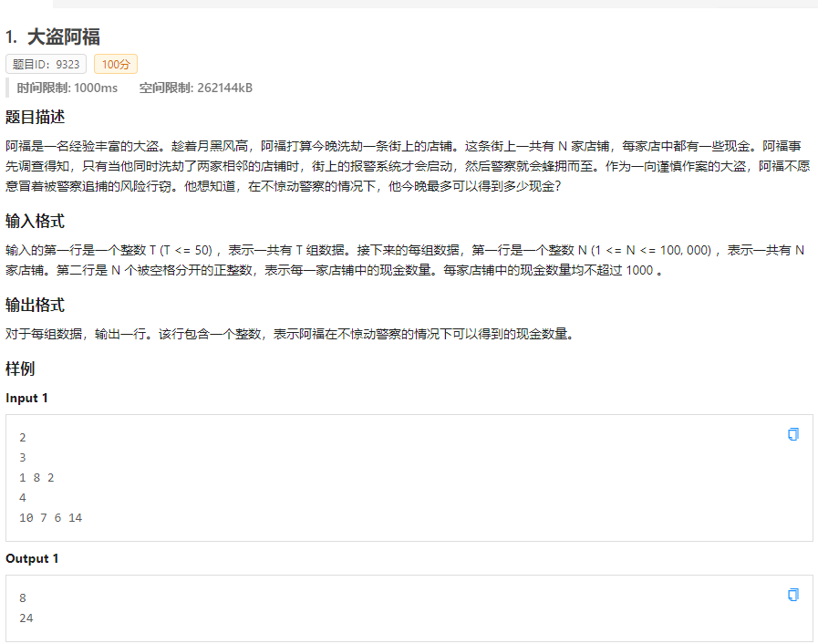Select the 样例 heading

coord(20,369)
